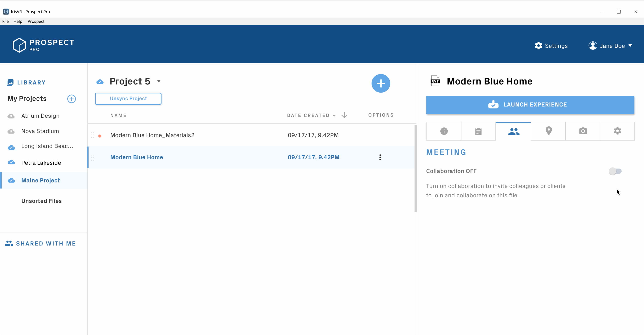Switch to the Notes clipboard tab

click(478, 131)
